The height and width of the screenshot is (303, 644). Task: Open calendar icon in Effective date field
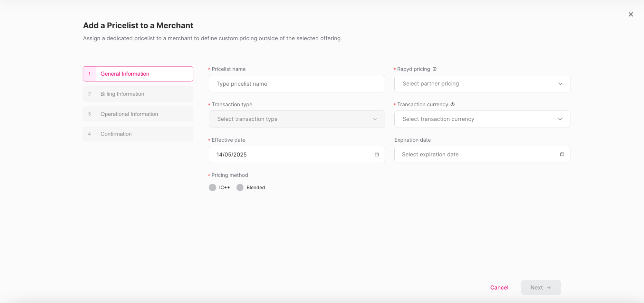coord(377,155)
